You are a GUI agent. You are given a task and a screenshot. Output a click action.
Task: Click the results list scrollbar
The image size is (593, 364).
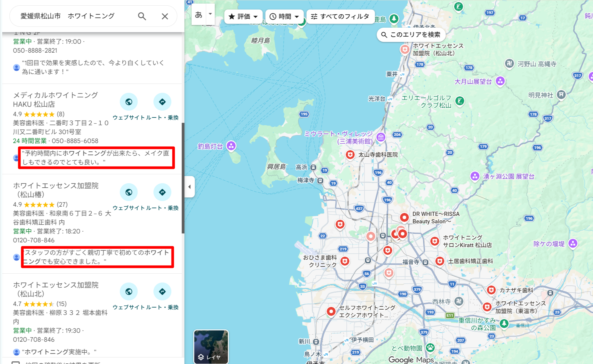point(183,178)
